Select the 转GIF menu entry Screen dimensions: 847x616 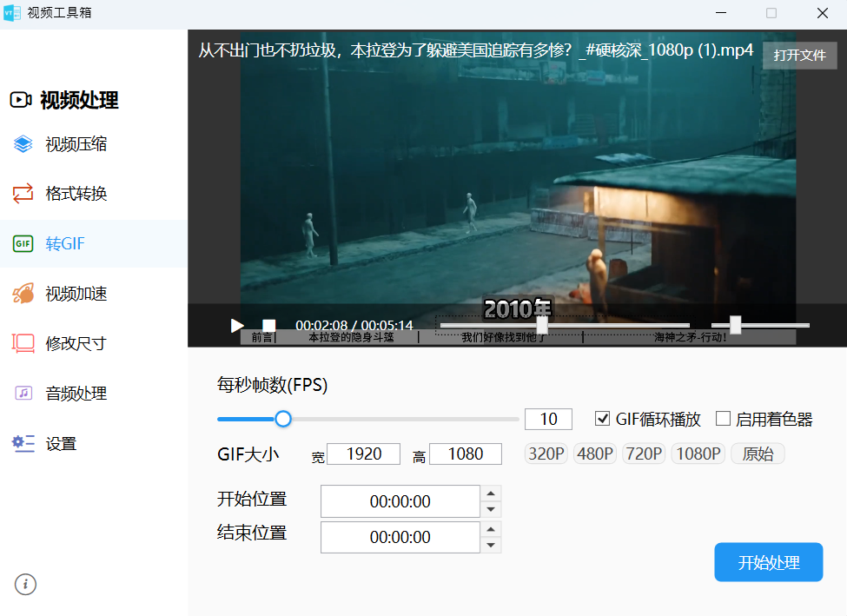[94, 243]
